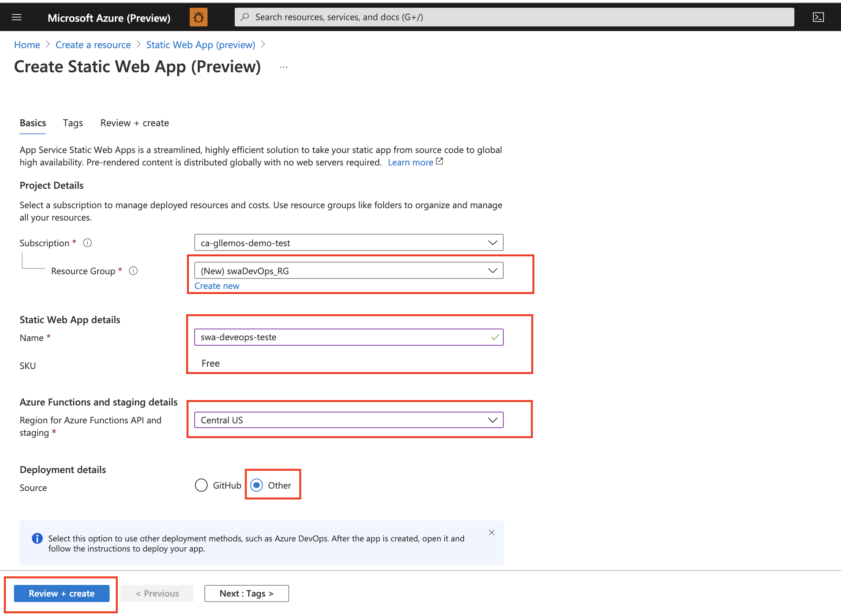Viewport: 841px width, 616px height.
Task: Go to Home breadcrumb
Action: 27,45
